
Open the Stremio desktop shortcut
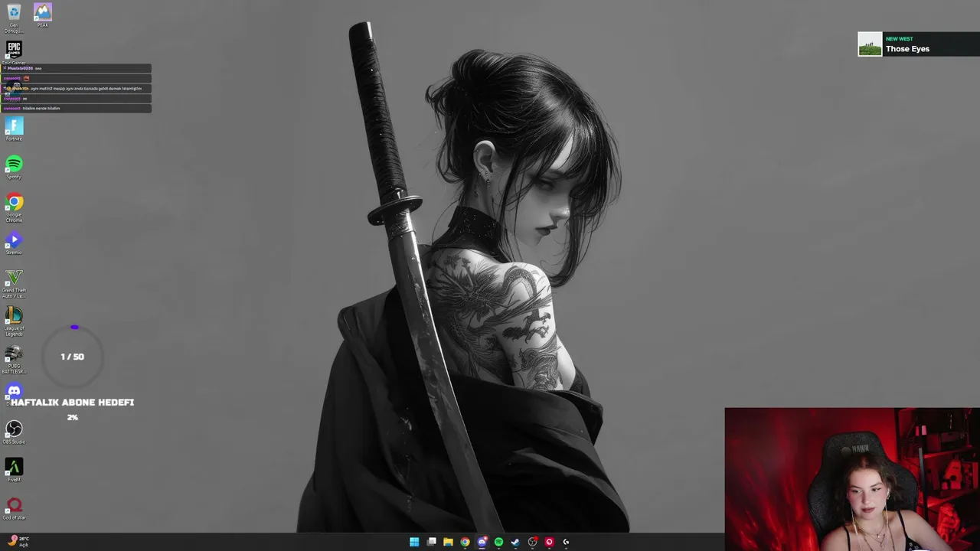coord(14,243)
